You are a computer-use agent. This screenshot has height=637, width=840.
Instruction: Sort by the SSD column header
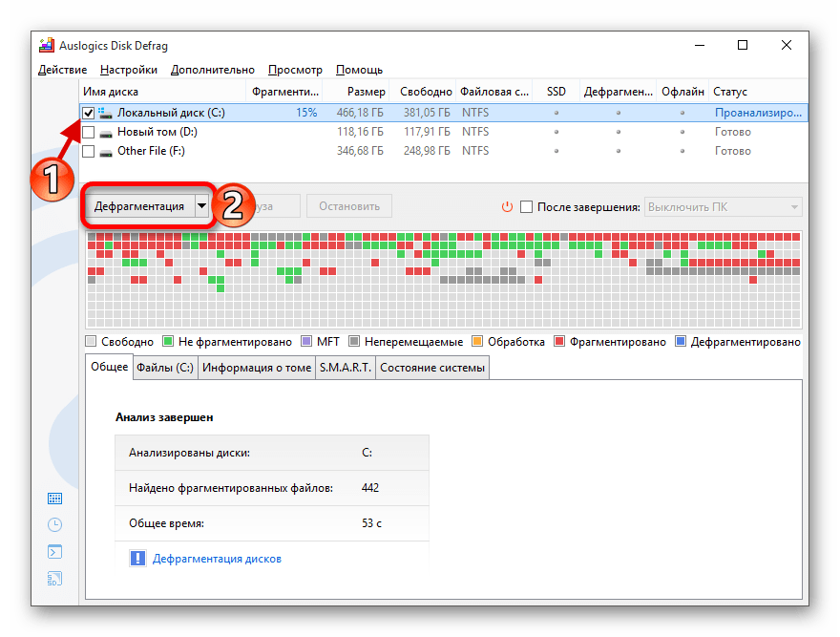(556, 92)
